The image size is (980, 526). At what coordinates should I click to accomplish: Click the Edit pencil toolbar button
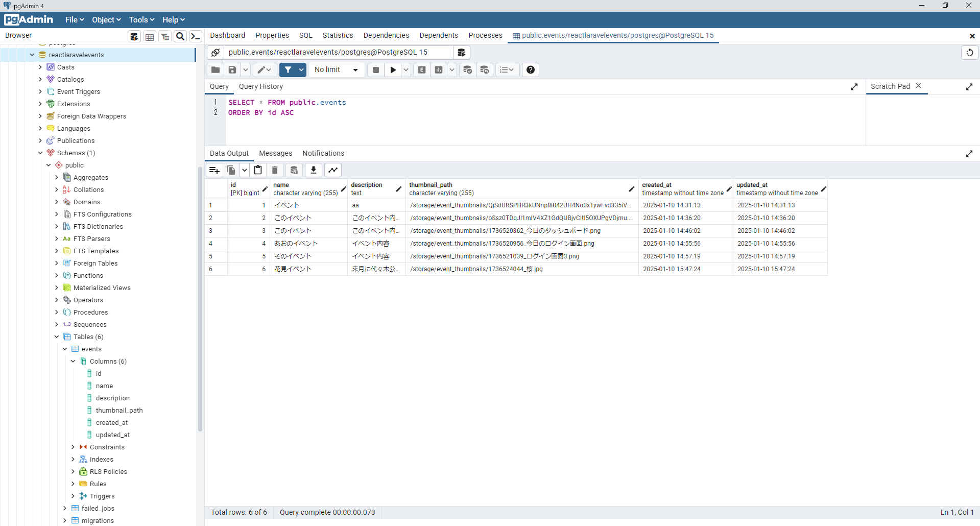pos(265,70)
